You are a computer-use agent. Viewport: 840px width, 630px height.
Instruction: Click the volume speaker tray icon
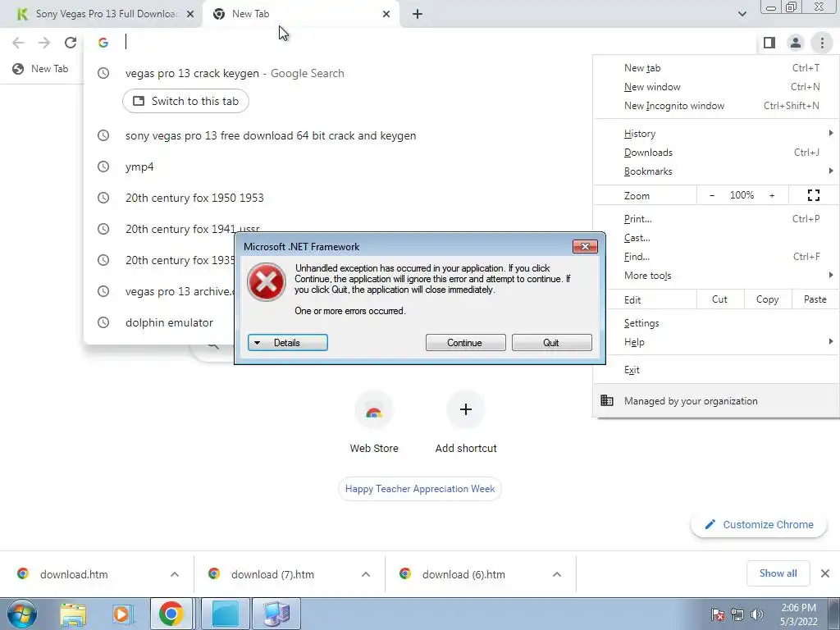[757, 614]
